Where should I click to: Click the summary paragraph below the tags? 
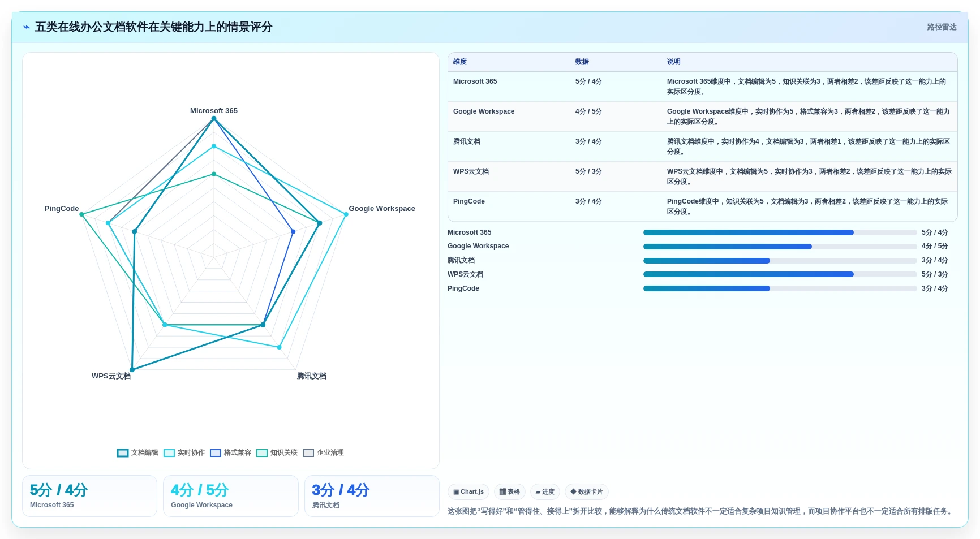pyautogui.click(x=701, y=511)
